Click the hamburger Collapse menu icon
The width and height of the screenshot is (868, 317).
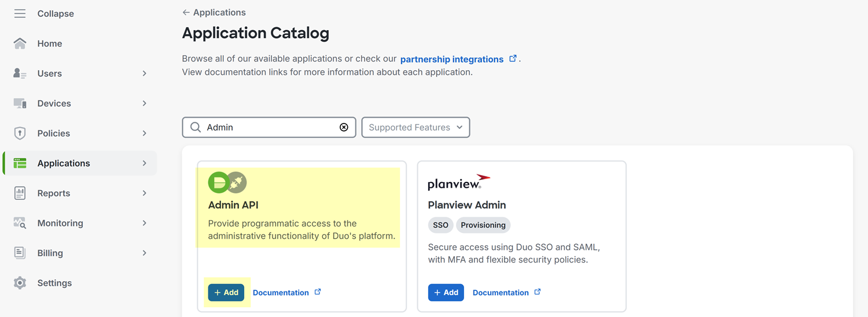20,13
